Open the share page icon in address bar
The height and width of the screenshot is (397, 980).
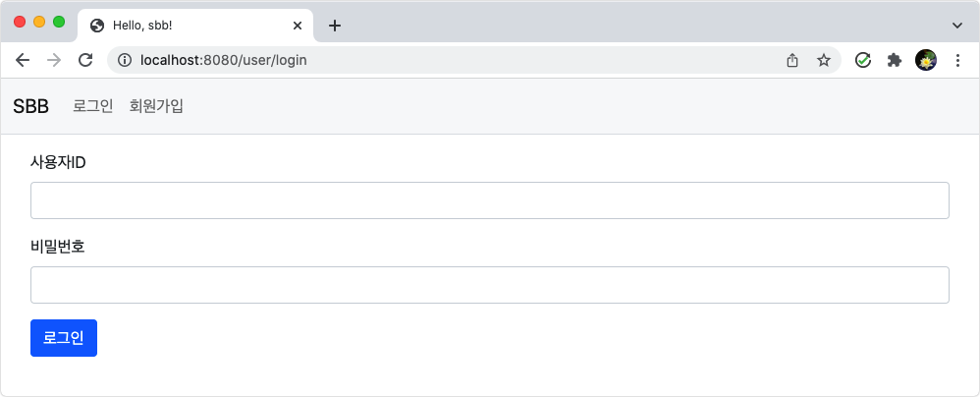pos(791,60)
